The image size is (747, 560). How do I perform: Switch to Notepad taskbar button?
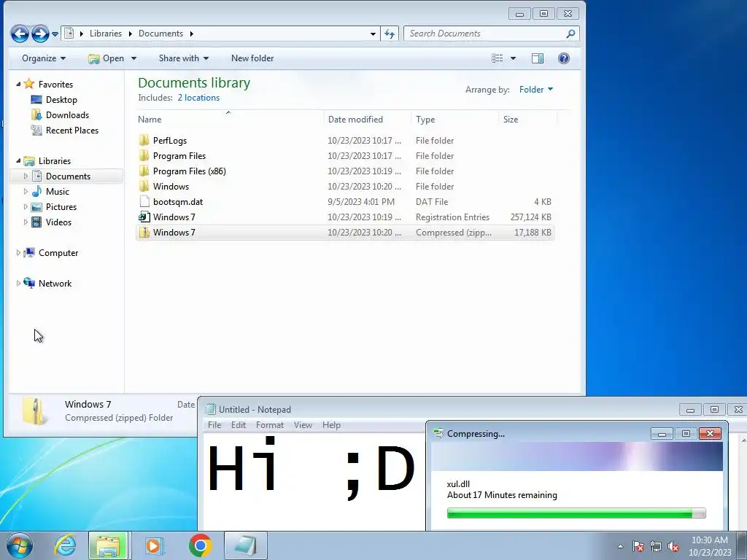246,545
